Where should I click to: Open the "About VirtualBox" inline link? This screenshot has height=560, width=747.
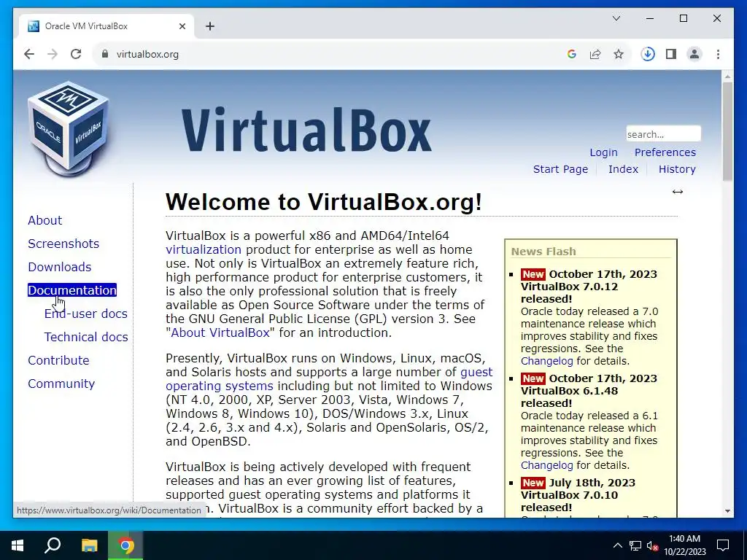point(220,332)
